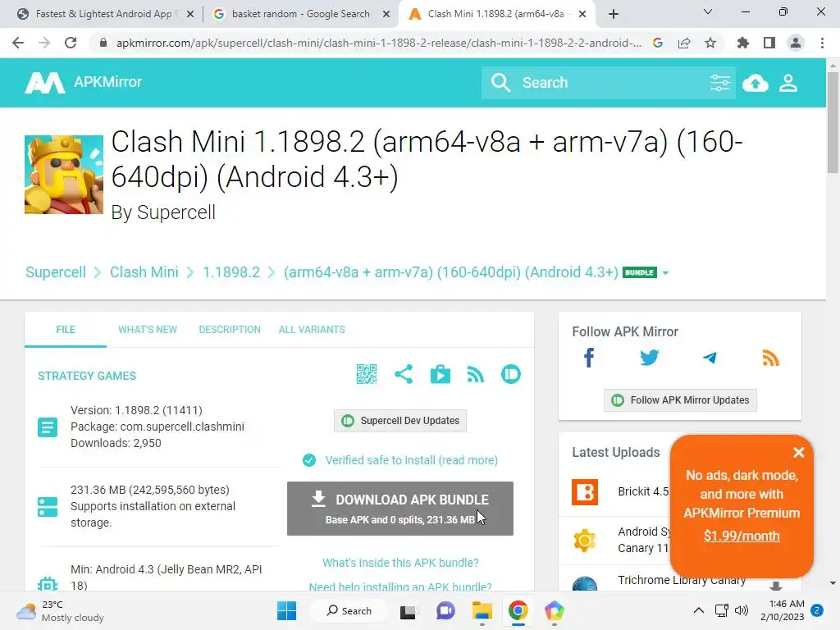This screenshot has height=630, width=840.
Task: Click the APKMirror search input field
Action: tap(610, 83)
